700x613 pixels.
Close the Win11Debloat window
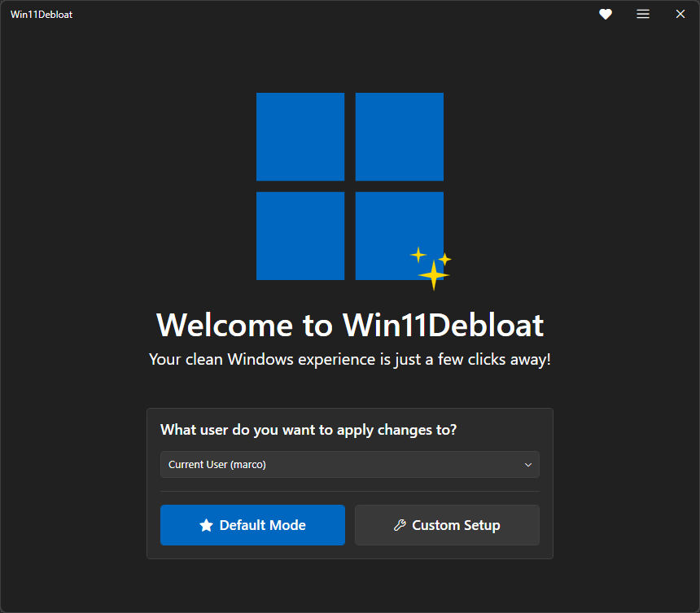tap(680, 15)
